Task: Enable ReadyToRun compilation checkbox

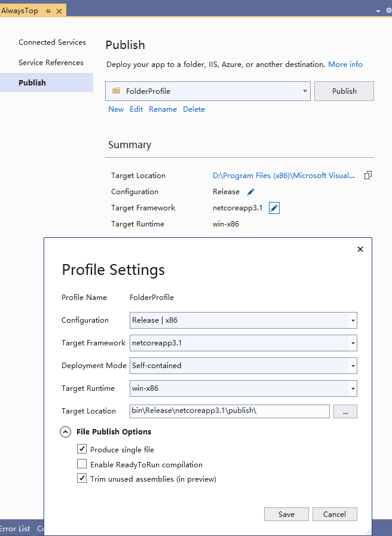Action: pyautogui.click(x=82, y=464)
